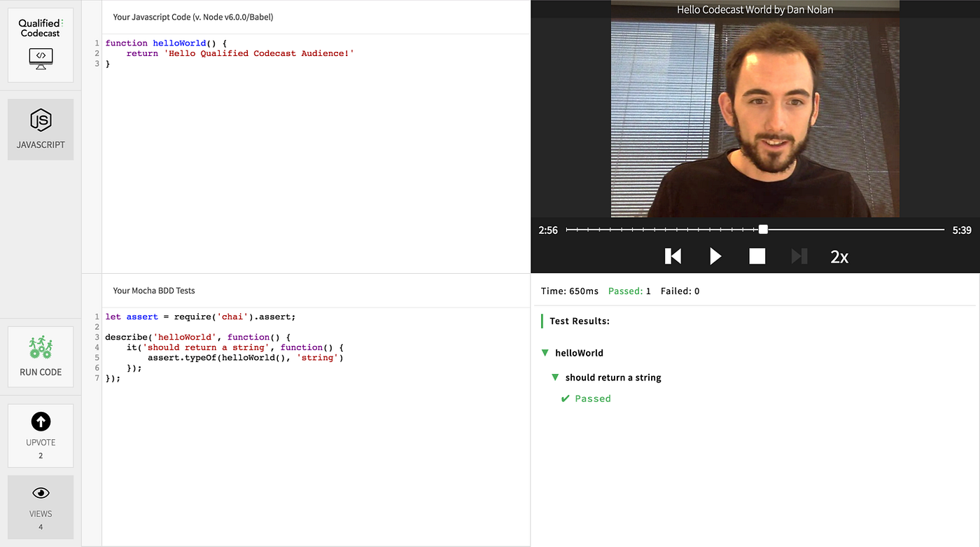This screenshot has height=547, width=980.
Task: Click the skip-to-beginning playback icon
Action: click(x=673, y=256)
